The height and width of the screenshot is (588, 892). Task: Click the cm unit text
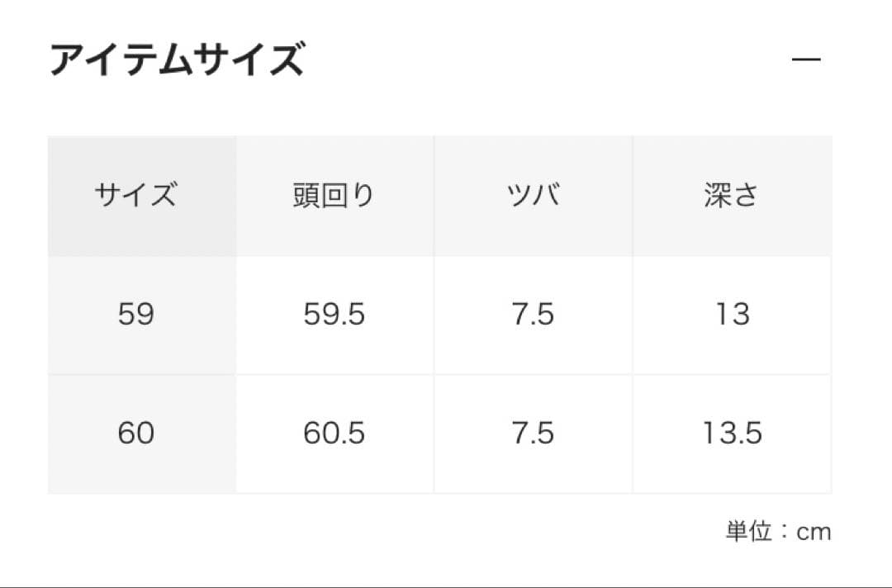(814, 533)
